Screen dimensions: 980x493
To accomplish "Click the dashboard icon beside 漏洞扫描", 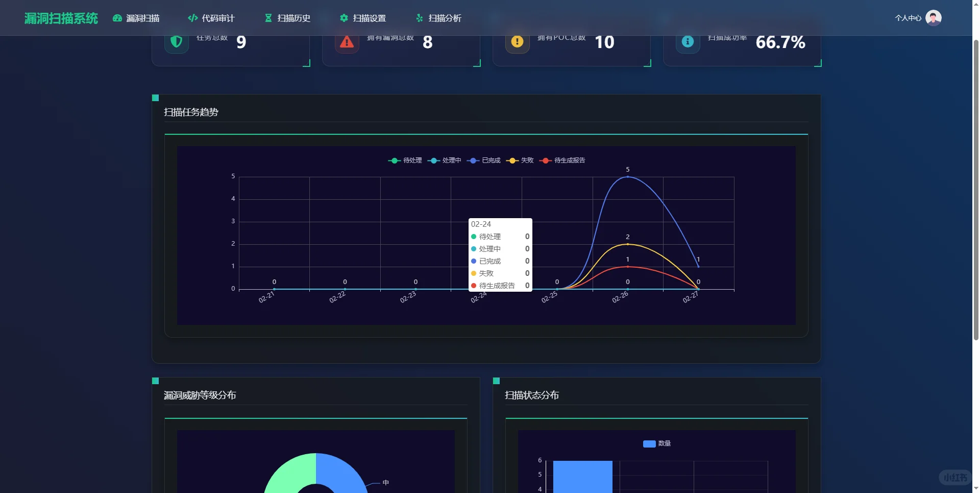I will tap(117, 18).
